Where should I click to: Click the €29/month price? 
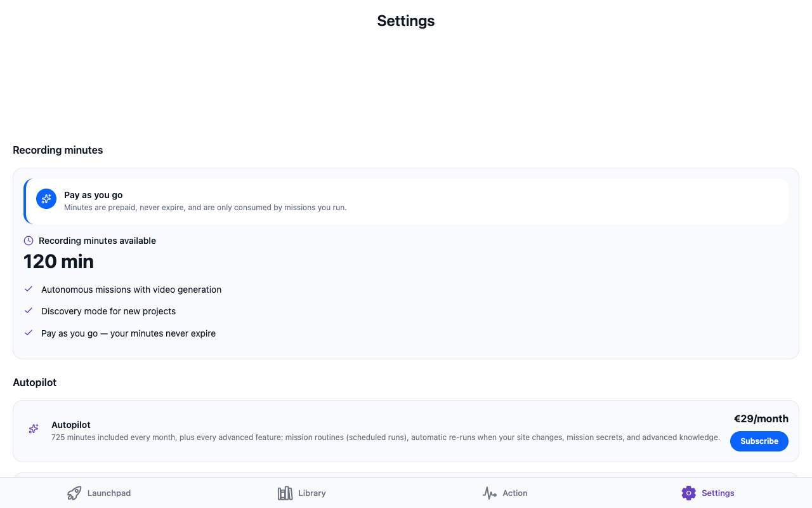pyautogui.click(x=761, y=418)
